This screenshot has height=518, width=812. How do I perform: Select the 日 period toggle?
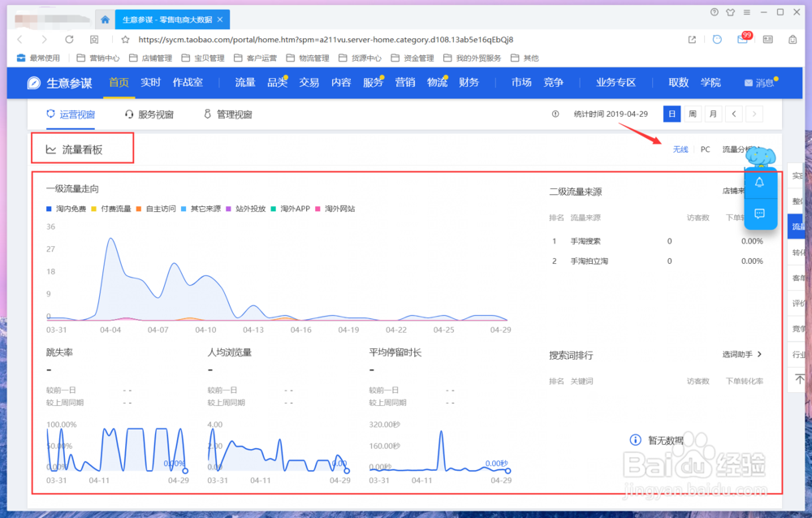(x=672, y=114)
